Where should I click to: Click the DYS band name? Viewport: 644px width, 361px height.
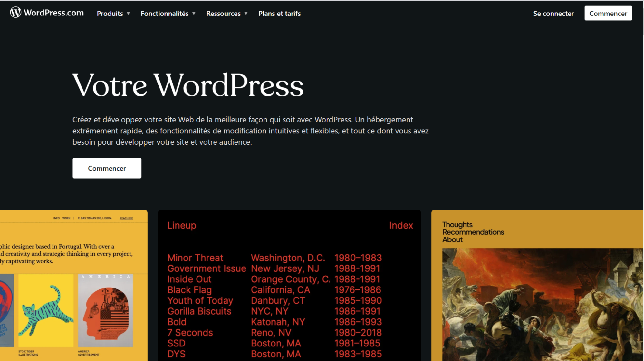[176, 354]
